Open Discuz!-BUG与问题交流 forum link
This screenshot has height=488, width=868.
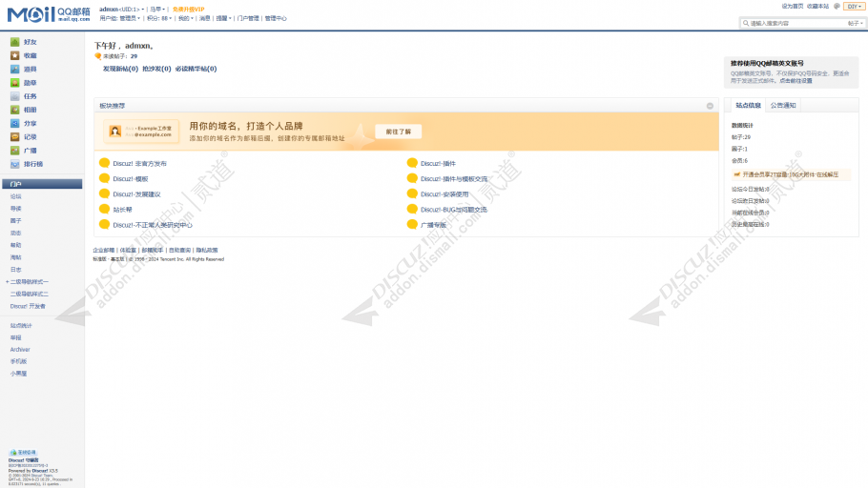tap(454, 210)
